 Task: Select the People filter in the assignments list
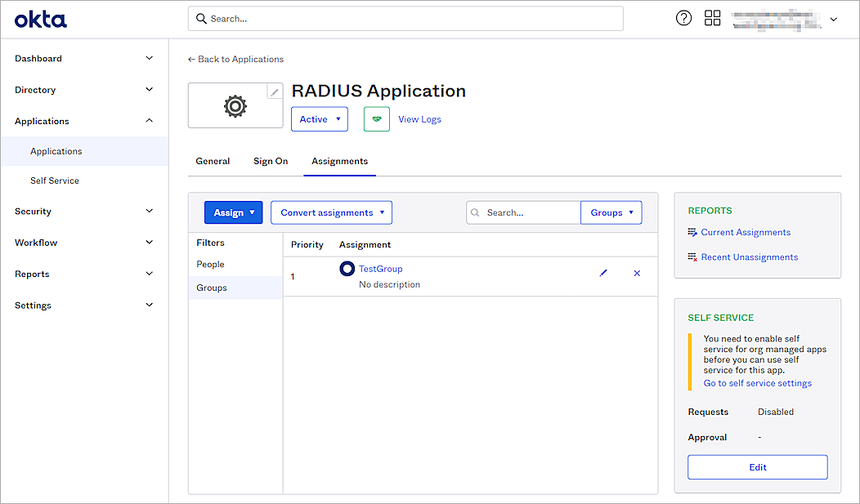click(x=210, y=264)
